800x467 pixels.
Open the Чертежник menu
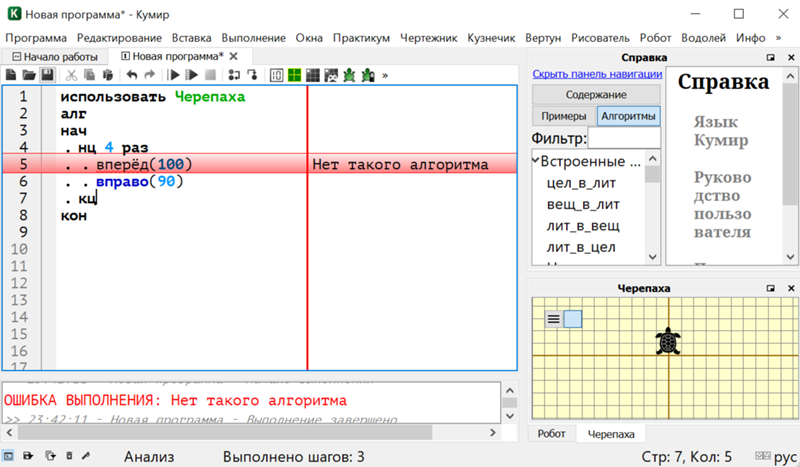429,38
